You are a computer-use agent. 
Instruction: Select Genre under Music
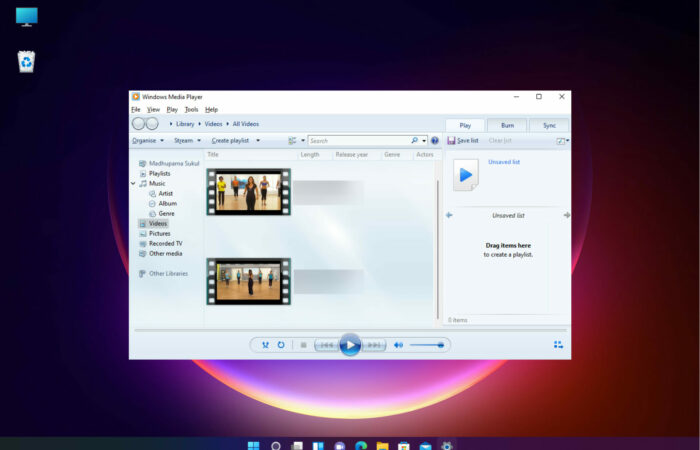[162, 214]
